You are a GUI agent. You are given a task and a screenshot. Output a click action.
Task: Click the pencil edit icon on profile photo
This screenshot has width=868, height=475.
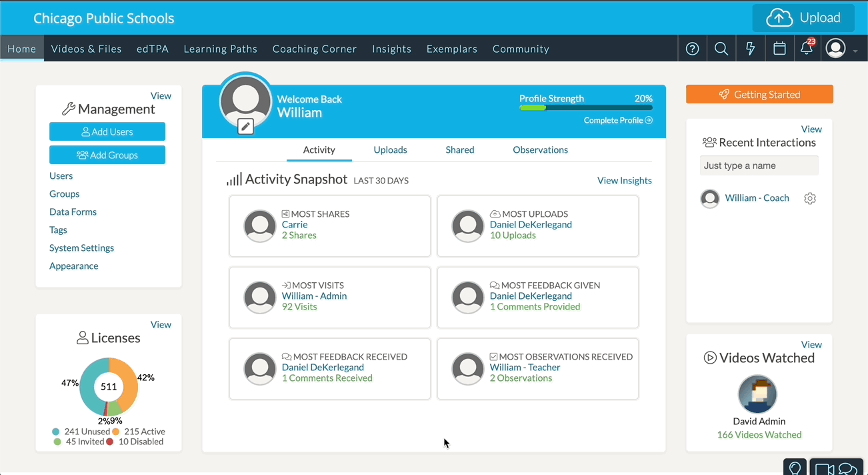click(245, 125)
